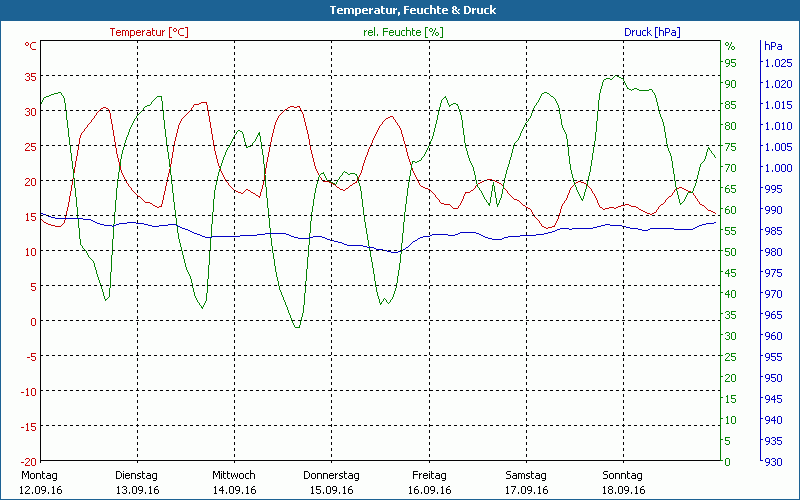
Task: Click the date '14.09.16'
Action: click(x=234, y=490)
